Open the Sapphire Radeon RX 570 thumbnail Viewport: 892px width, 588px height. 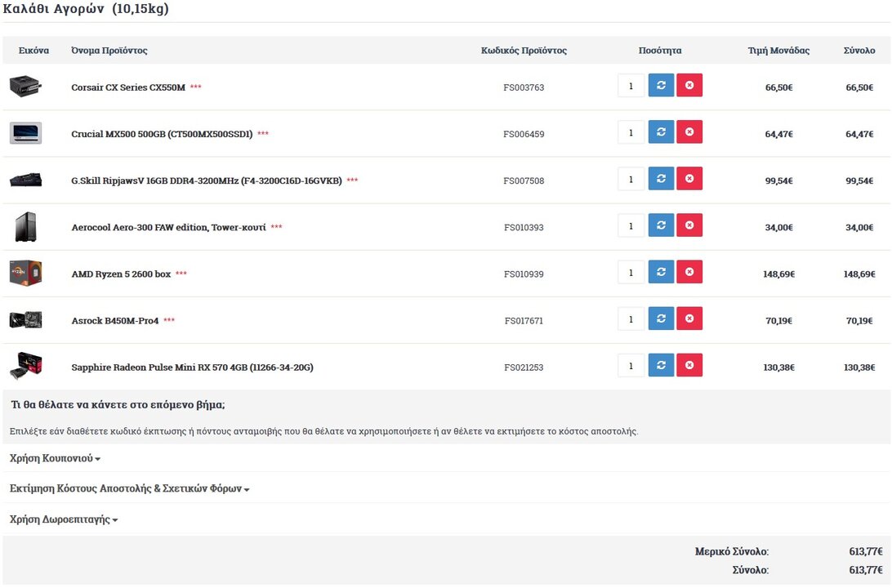click(x=25, y=366)
